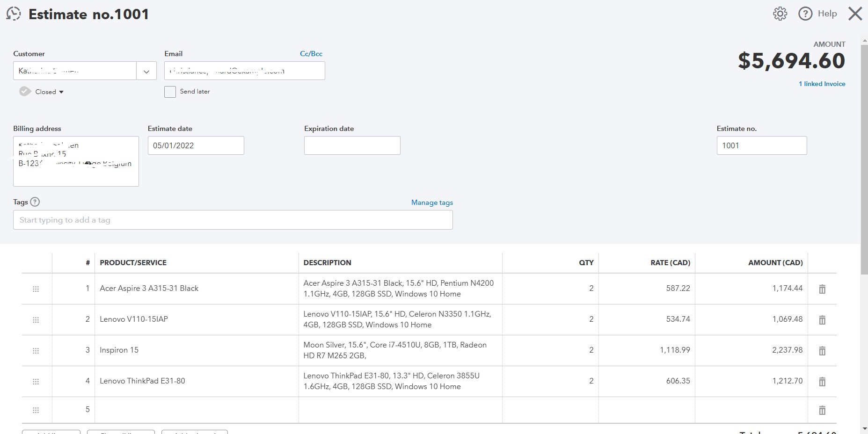The height and width of the screenshot is (434, 868).
Task: Open the 1 linked Invoice link
Action: point(822,84)
